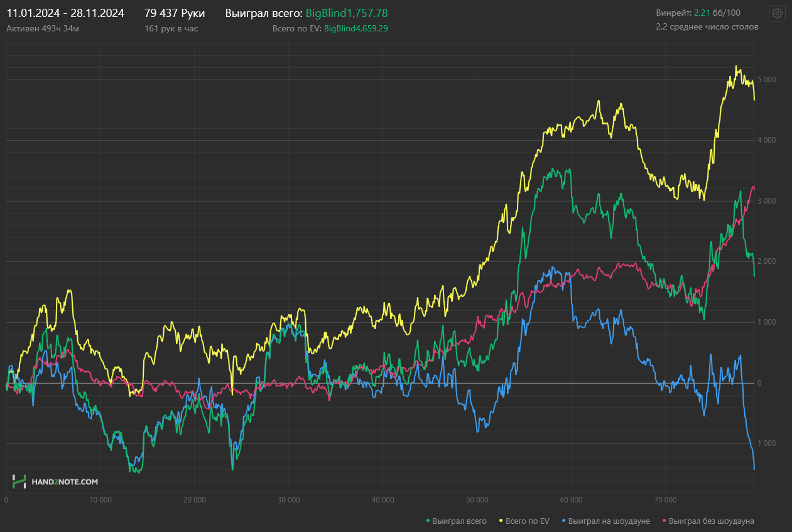Screen dimensions: 792x532
Task: Hide the "Всего по EV" line via legend label
Action: (528, 521)
